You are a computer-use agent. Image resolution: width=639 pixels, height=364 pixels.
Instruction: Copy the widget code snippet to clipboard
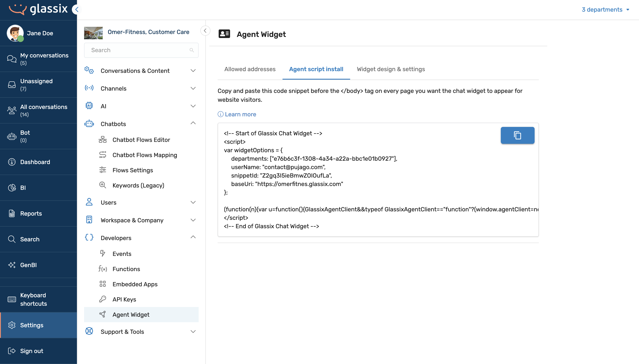click(x=517, y=135)
